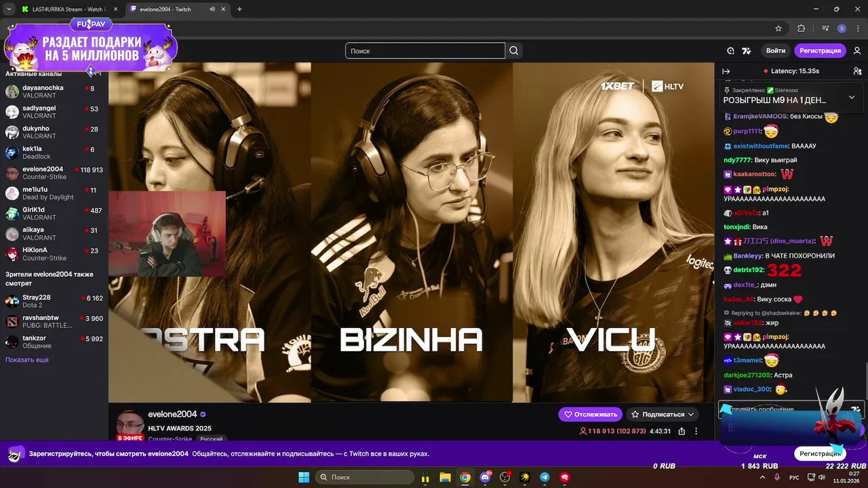This screenshot has height=488, width=868.
Task: Click Chrome icon in taskbar
Action: [465, 477]
